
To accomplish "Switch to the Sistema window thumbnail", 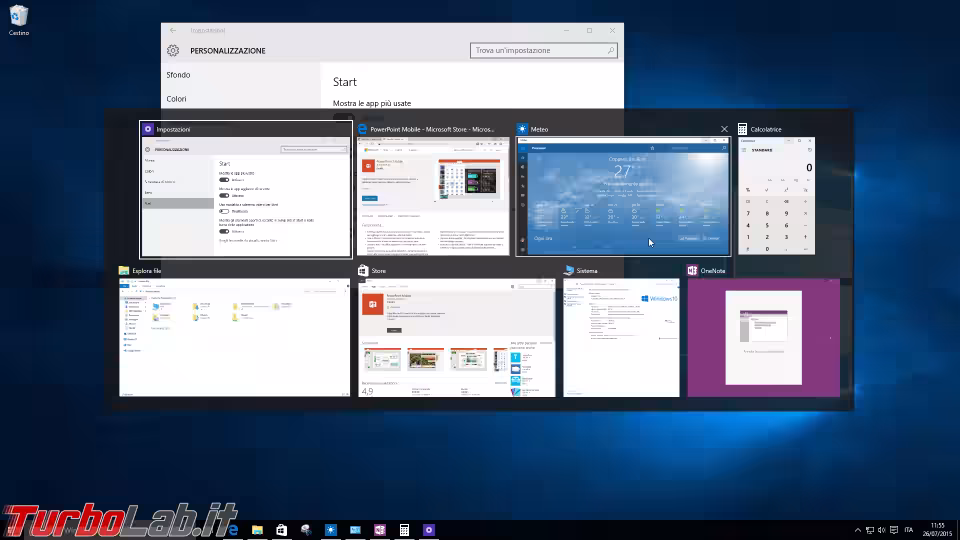I will coord(621,337).
